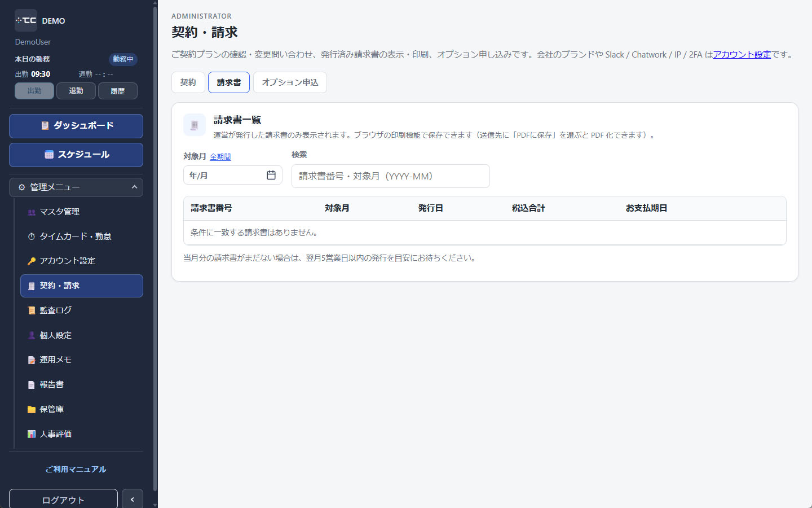Collapse the 管理メニュー section
Viewport: 812px width, 508px height.
click(x=76, y=187)
